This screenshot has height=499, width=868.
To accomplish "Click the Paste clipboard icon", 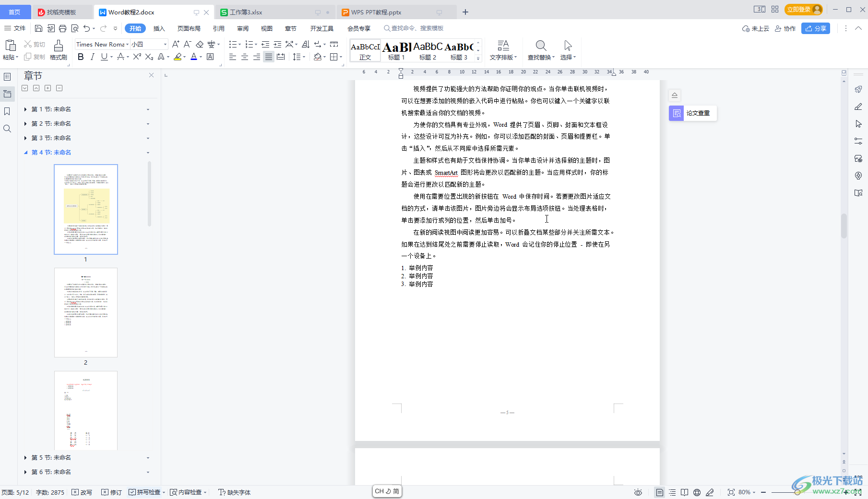I will tap(10, 46).
